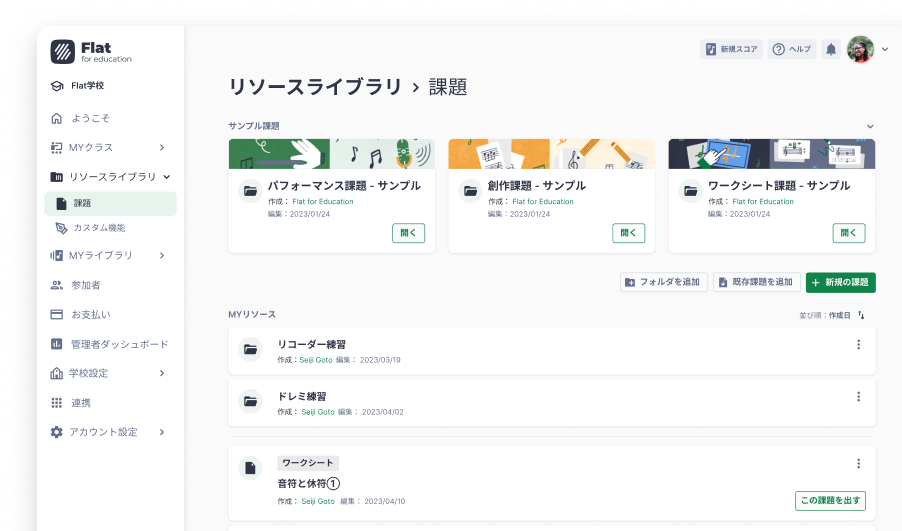Expand the MYライブラリ submenu chevron
This screenshot has width=902, height=531.
pyautogui.click(x=162, y=255)
